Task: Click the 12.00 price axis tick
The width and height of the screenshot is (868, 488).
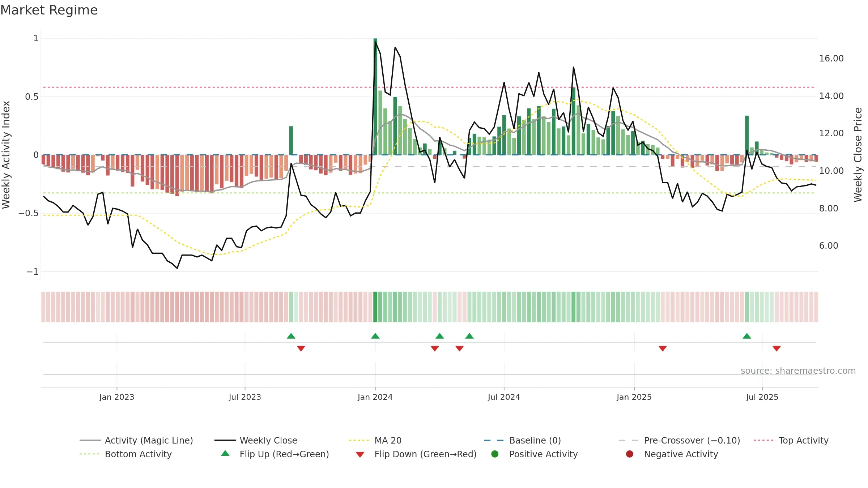Action: [831, 133]
